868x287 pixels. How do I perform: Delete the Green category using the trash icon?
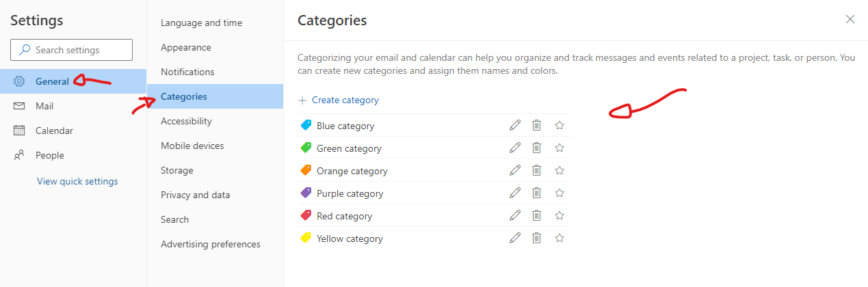tap(537, 148)
